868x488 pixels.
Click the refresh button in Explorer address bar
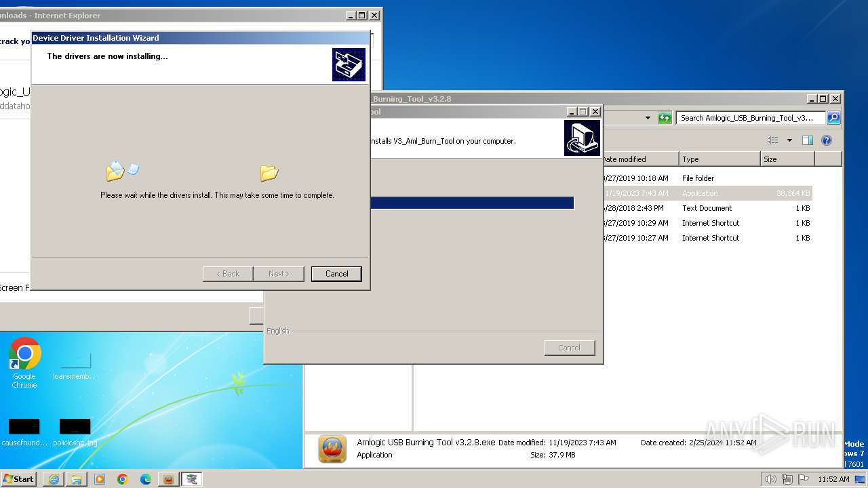point(665,118)
